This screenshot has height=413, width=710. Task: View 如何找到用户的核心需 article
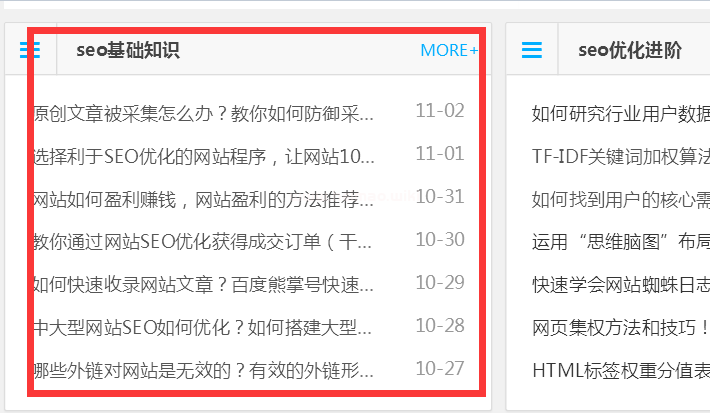tap(620, 199)
